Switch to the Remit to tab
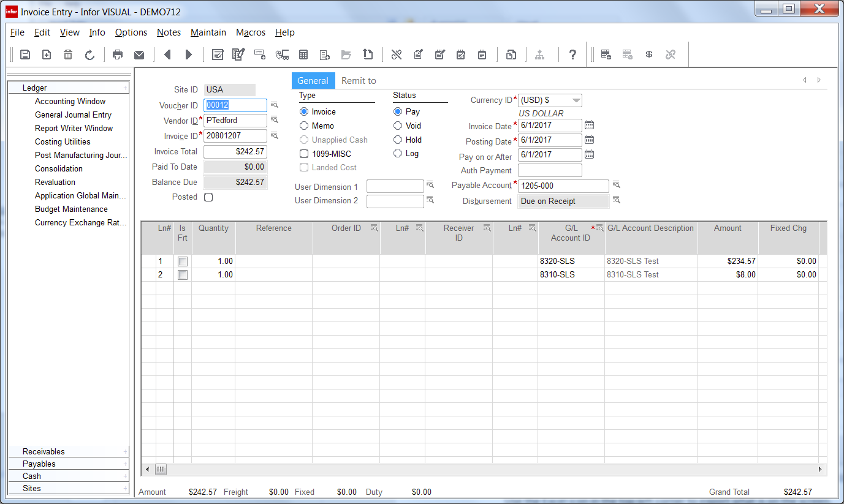The height and width of the screenshot is (504, 844). tap(359, 81)
